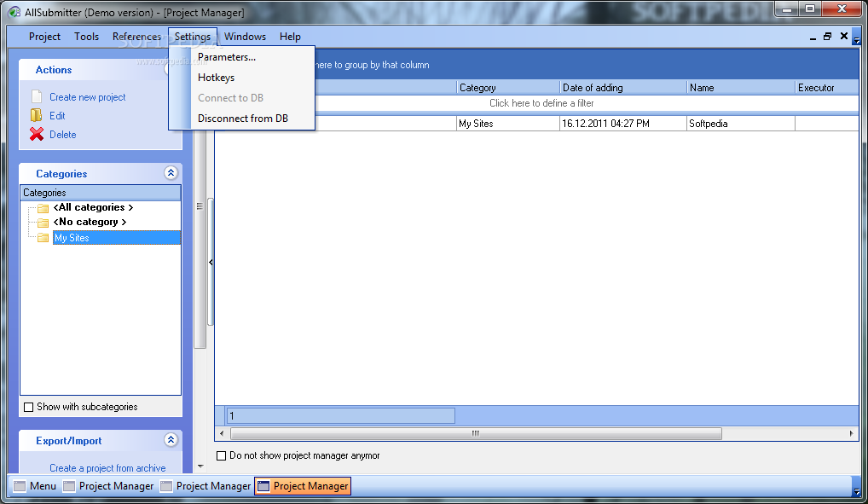Choose Hotkeys from Settings menu
This screenshot has width=868, height=504.
click(x=242, y=78)
